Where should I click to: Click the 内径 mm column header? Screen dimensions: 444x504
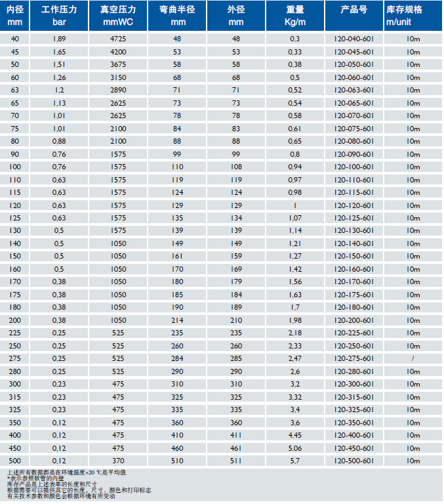[15, 16]
